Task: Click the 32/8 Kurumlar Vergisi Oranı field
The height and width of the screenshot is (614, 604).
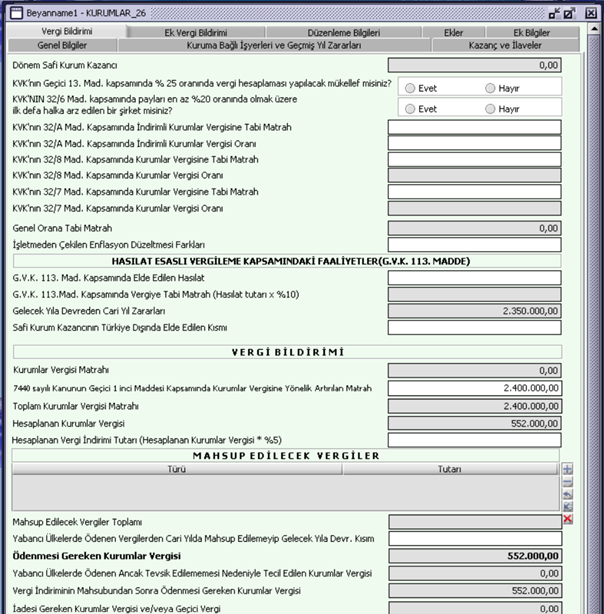Action: [474, 175]
